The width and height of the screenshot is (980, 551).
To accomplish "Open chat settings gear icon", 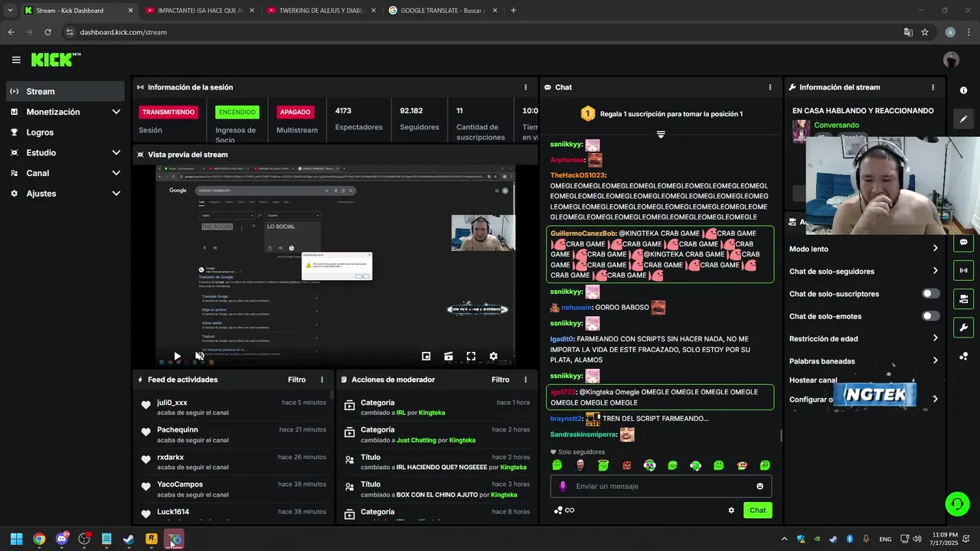I will coord(731,510).
